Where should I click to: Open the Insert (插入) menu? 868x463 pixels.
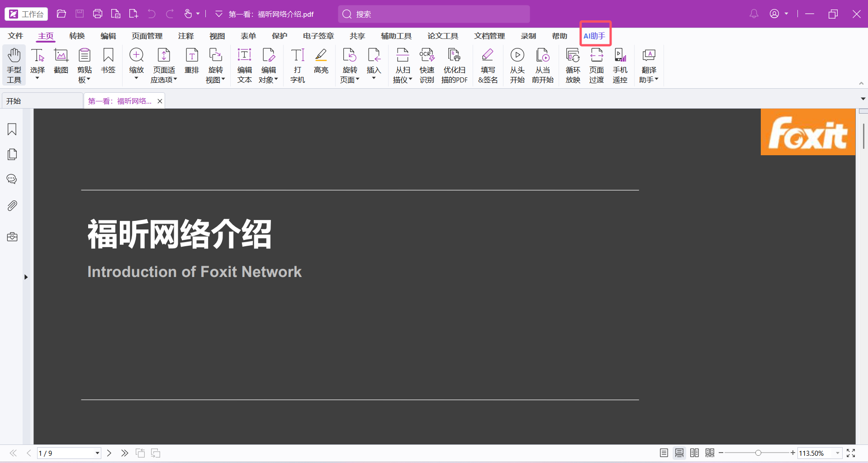tap(374, 66)
